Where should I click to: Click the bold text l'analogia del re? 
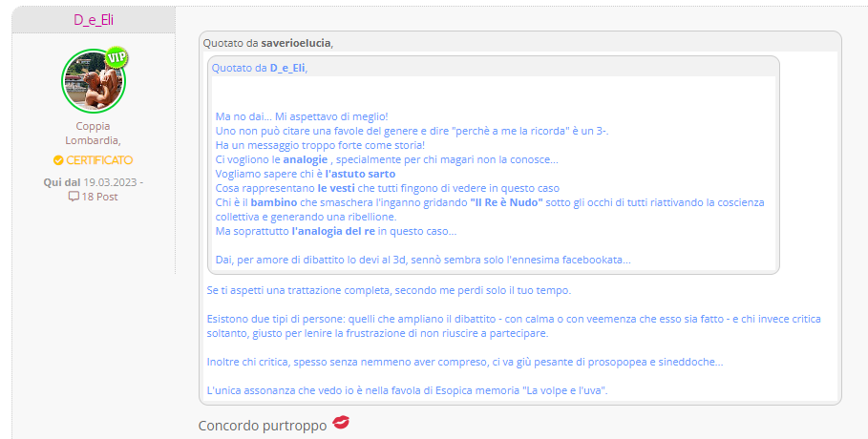click(333, 231)
